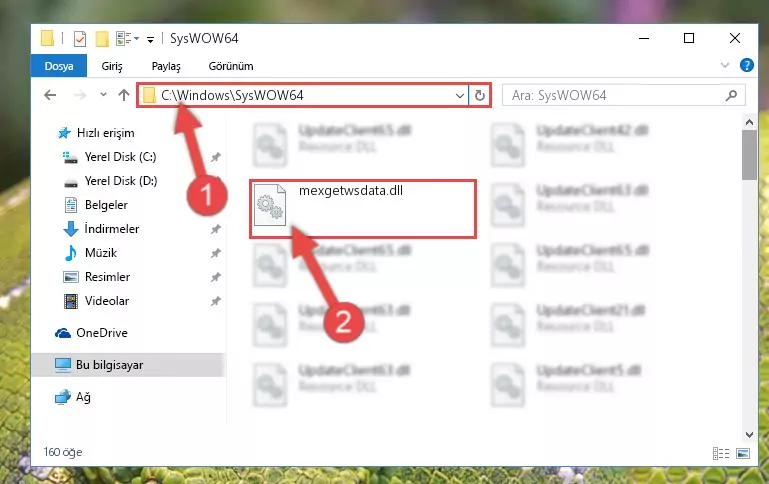Maximize the SysWOW64 window

(x=689, y=38)
